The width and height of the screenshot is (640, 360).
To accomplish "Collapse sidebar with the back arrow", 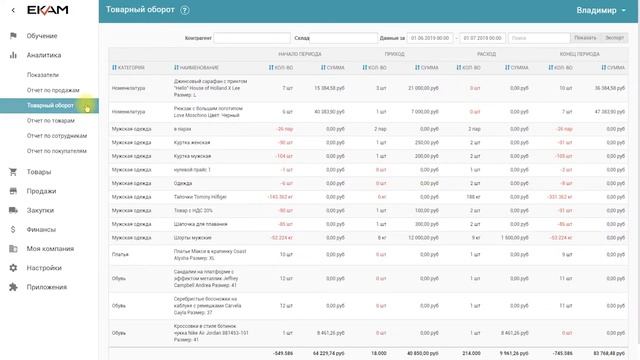I will (x=13, y=10).
